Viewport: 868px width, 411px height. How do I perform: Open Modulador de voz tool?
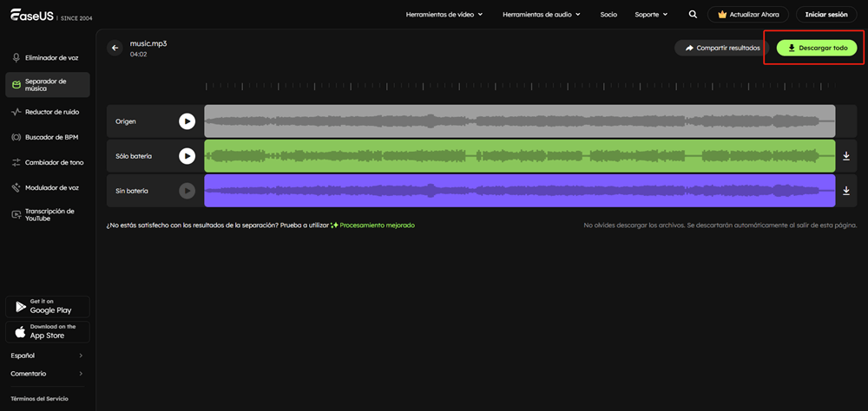pos(50,187)
